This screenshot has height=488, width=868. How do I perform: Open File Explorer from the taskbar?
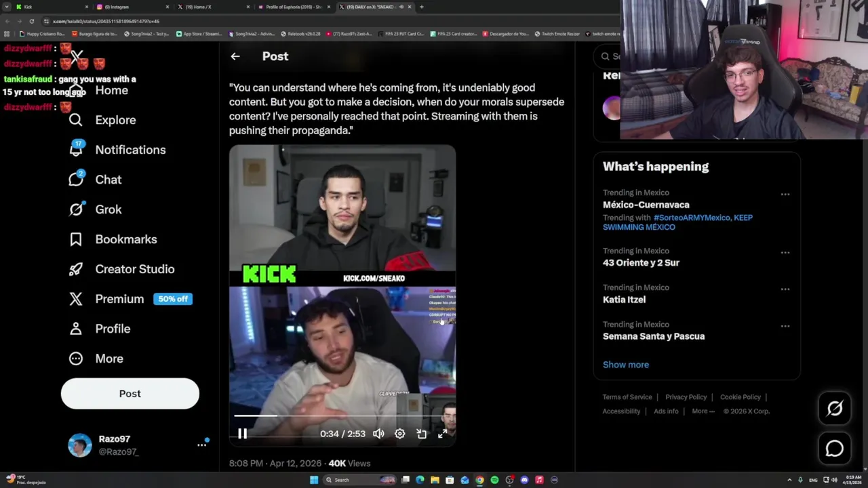[x=435, y=480]
